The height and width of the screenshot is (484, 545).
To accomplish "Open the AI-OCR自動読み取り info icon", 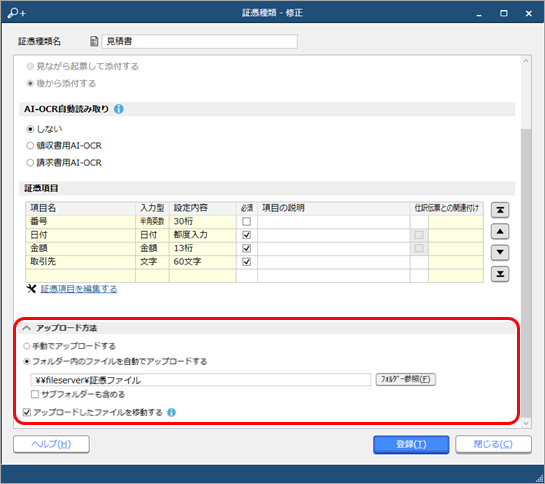I will tap(119, 109).
